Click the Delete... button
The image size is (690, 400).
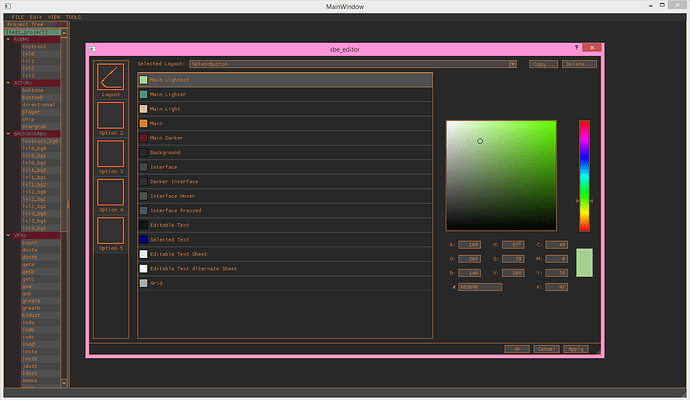point(579,64)
